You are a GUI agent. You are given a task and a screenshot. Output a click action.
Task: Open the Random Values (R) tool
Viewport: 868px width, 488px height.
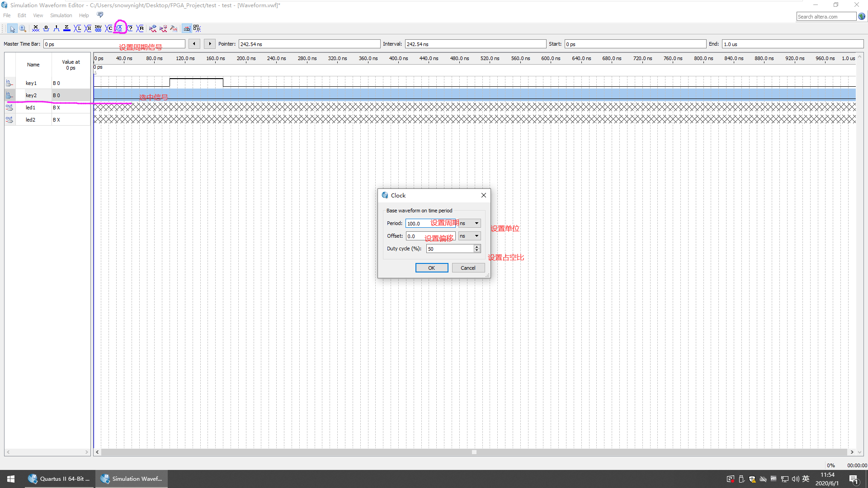click(140, 28)
